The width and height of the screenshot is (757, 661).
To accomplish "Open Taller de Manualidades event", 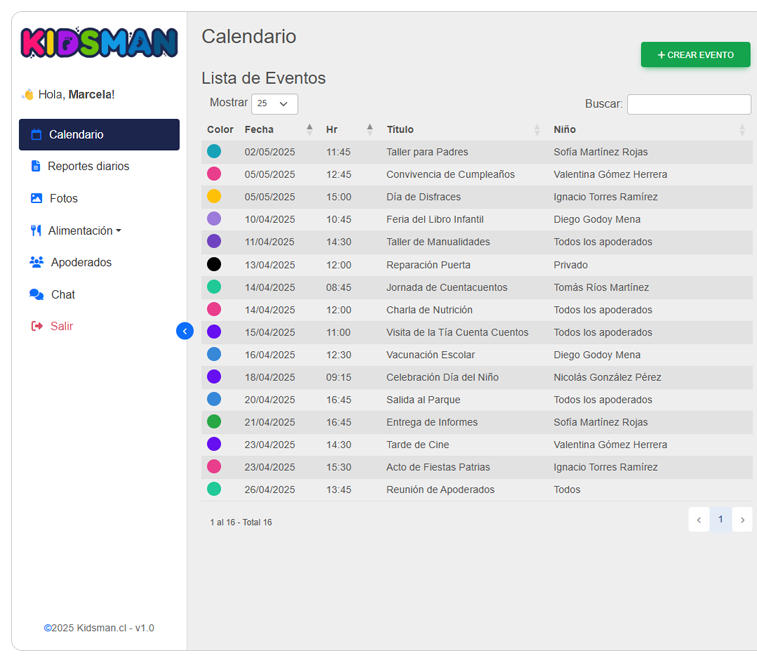I will pos(438,241).
